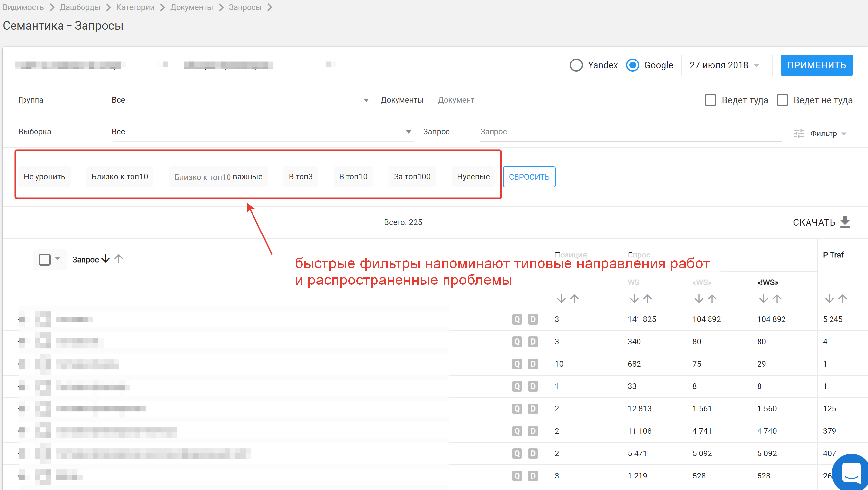Select quick filter За топ100
The width and height of the screenshot is (868, 490).
(x=412, y=177)
